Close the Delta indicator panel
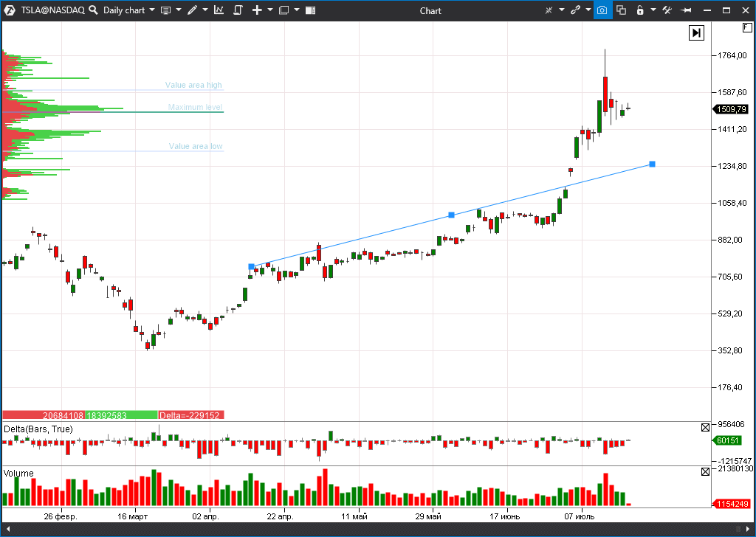Image resolution: width=756 pixels, height=537 pixels. click(705, 427)
